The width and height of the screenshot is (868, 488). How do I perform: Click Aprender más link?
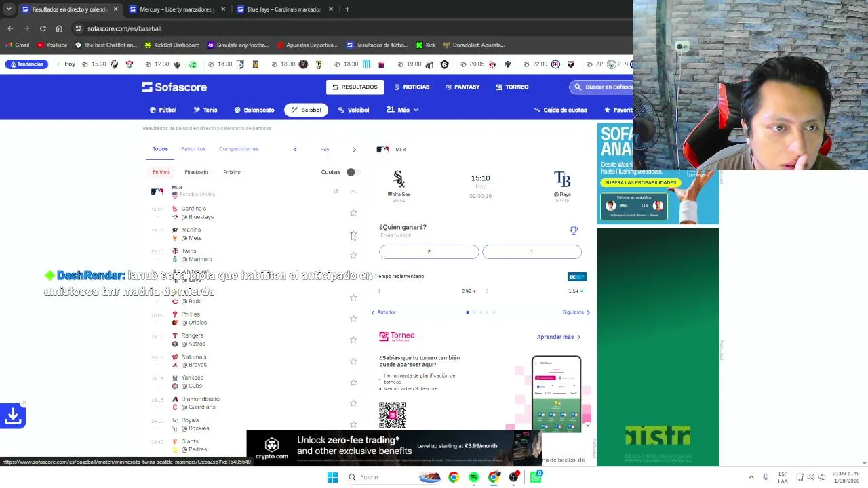point(559,337)
